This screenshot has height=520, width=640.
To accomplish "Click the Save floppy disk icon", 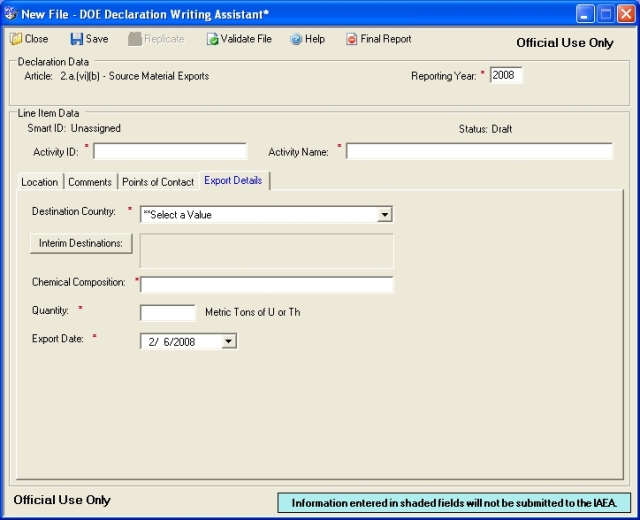I will 76,39.
